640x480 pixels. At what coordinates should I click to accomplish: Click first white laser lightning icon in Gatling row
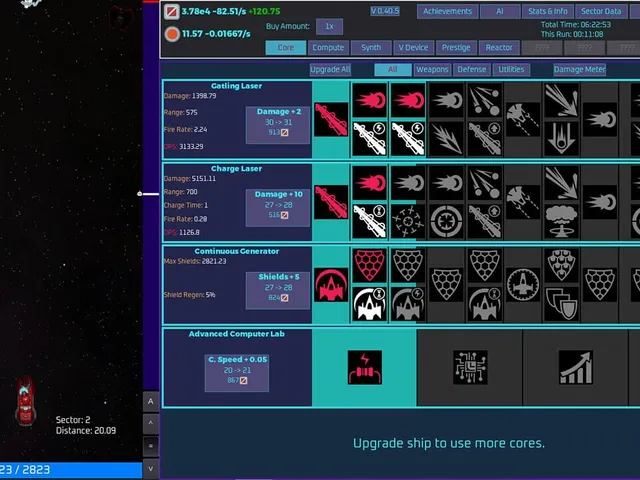pyautogui.click(x=369, y=139)
